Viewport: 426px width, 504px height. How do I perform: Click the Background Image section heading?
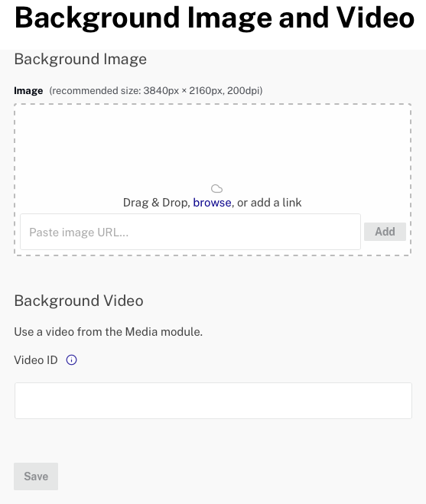[80, 60]
